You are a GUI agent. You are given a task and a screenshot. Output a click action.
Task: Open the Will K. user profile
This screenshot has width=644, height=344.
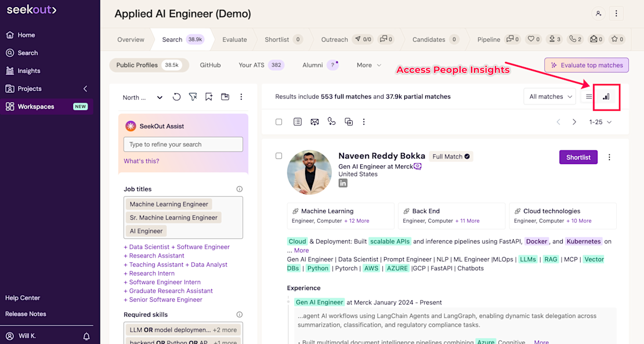[x=21, y=336]
